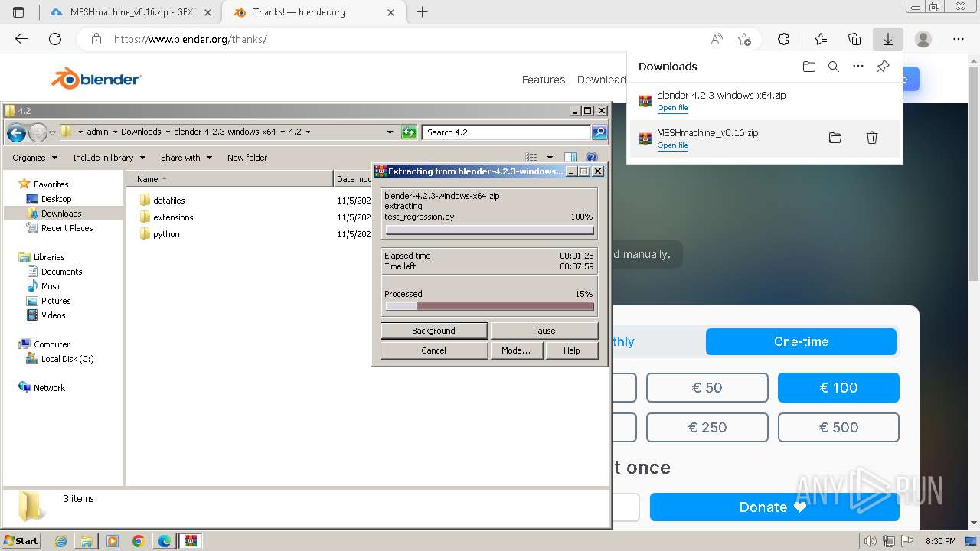This screenshot has width=980, height=551.
Task: Change view icon in Explorer toolbar
Action: point(531,158)
